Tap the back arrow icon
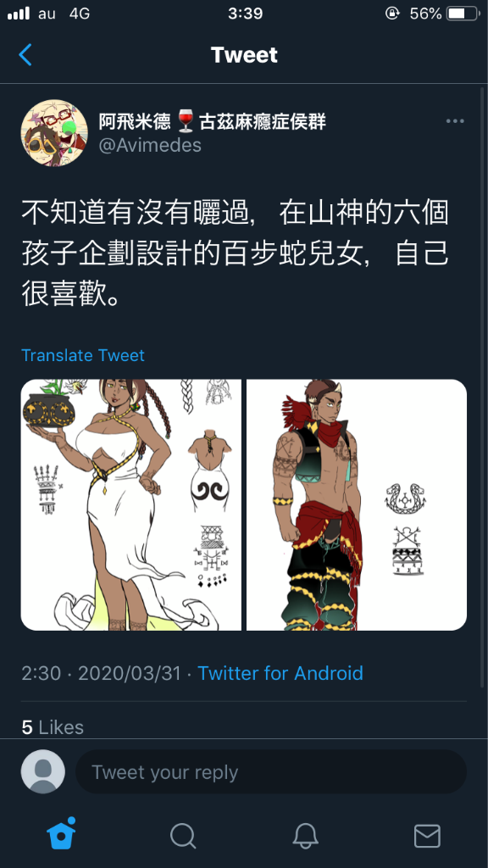The width and height of the screenshot is (488, 868). point(25,55)
